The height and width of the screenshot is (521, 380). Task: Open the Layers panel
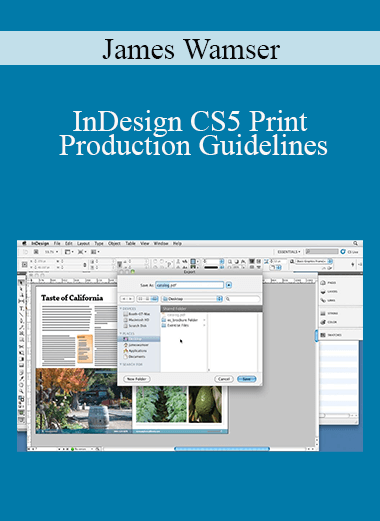pos(329,291)
